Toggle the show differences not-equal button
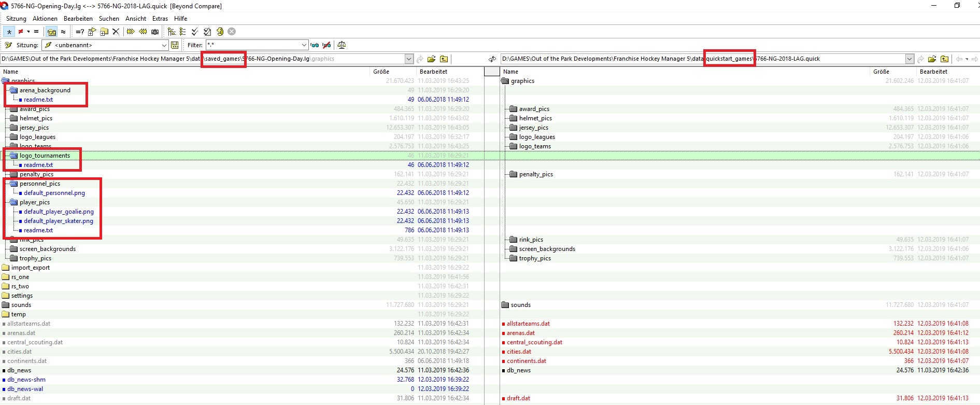This screenshot has height=405, width=980. click(21, 32)
